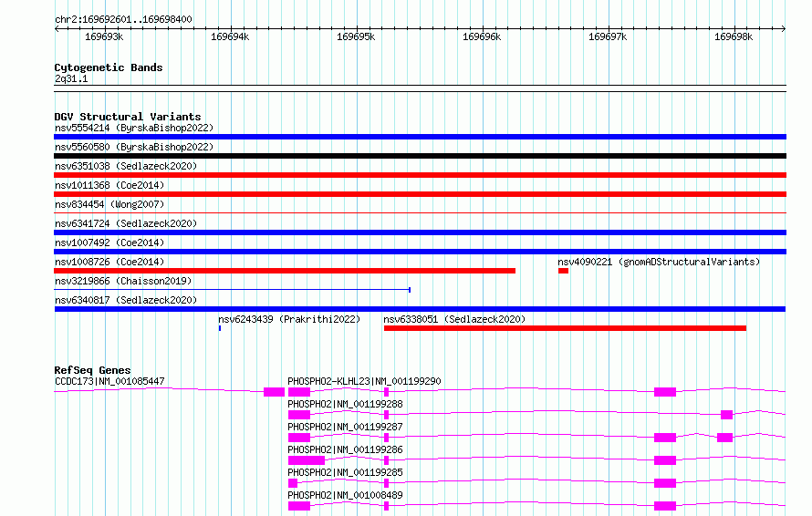Select the red nsv1011368 variant bar
Viewport: 812px width, 516px height.
click(420, 194)
